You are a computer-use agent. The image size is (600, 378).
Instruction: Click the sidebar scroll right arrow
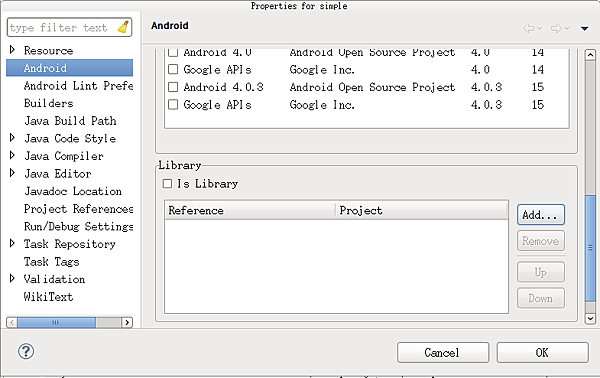(127, 323)
